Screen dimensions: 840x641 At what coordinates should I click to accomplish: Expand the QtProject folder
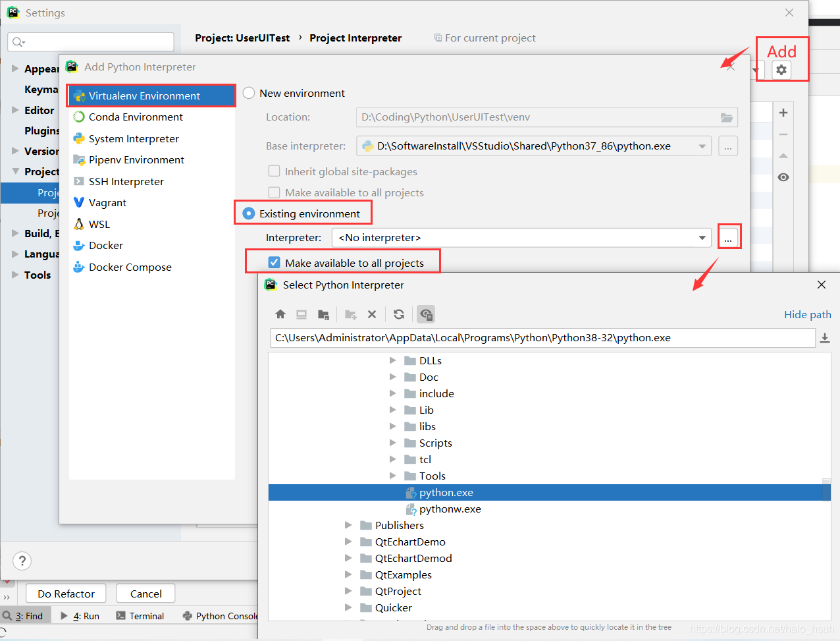[x=348, y=591]
